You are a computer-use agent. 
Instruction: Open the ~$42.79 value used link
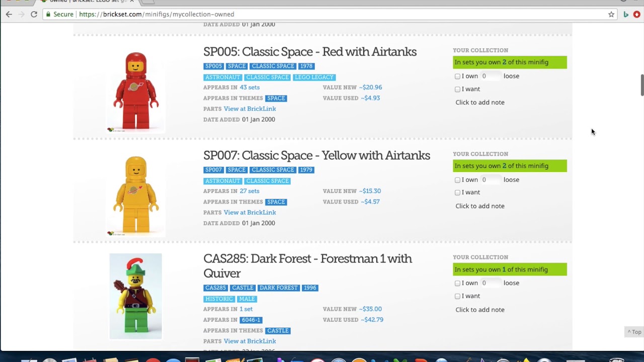point(372,320)
